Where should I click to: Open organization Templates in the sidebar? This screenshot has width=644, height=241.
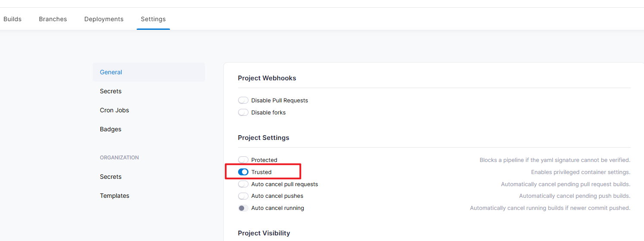coord(115,196)
